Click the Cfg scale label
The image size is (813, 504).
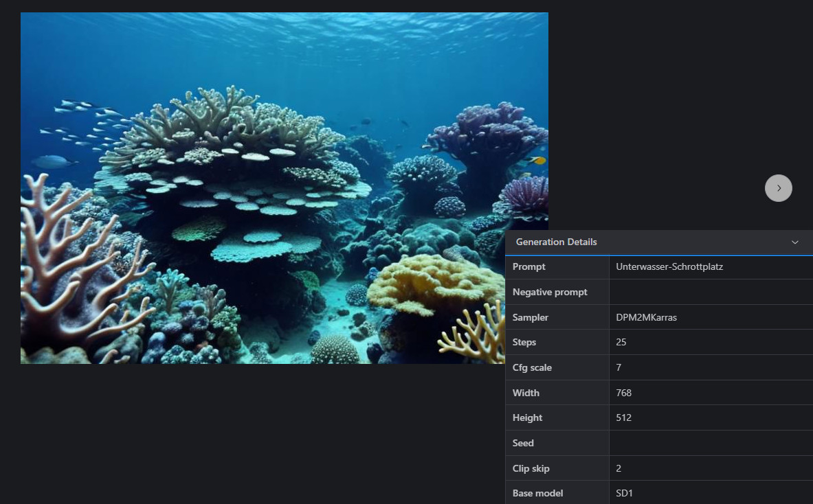tap(532, 368)
